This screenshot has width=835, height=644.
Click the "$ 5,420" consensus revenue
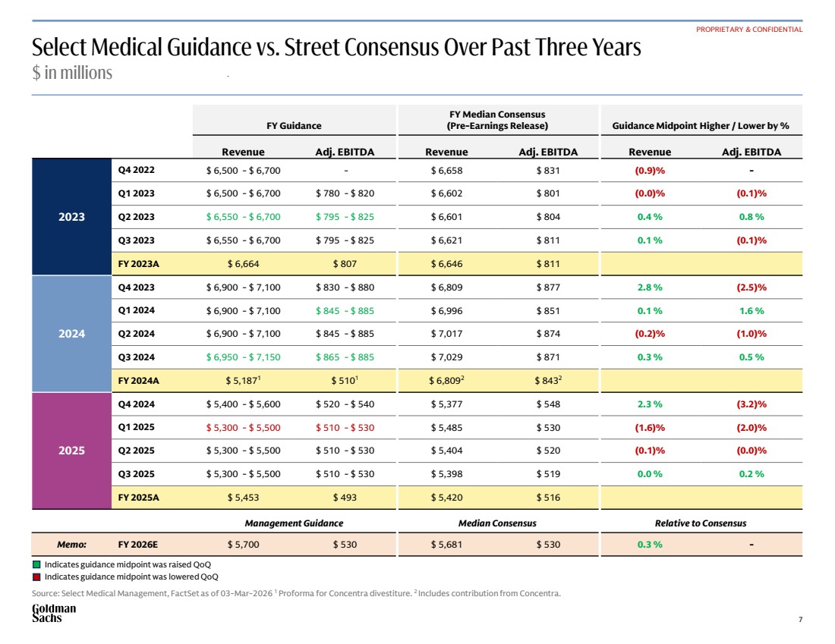pyautogui.click(x=447, y=498)
